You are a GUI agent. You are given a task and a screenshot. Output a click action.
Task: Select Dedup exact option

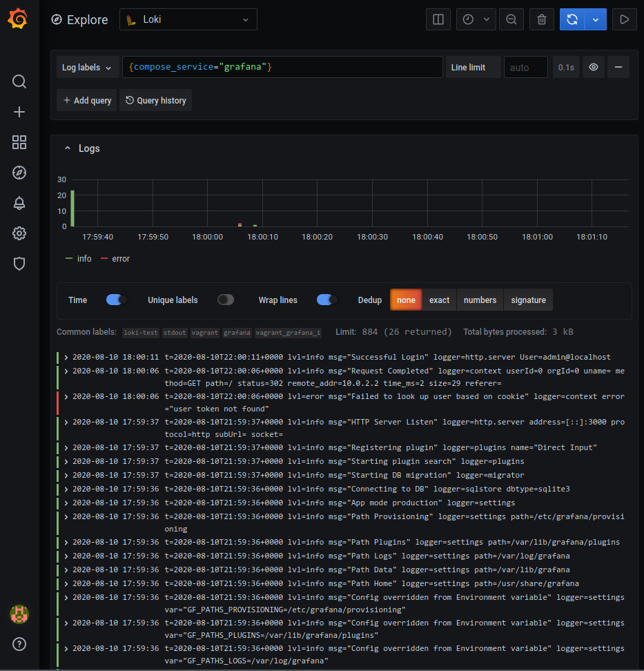[440, 300]
